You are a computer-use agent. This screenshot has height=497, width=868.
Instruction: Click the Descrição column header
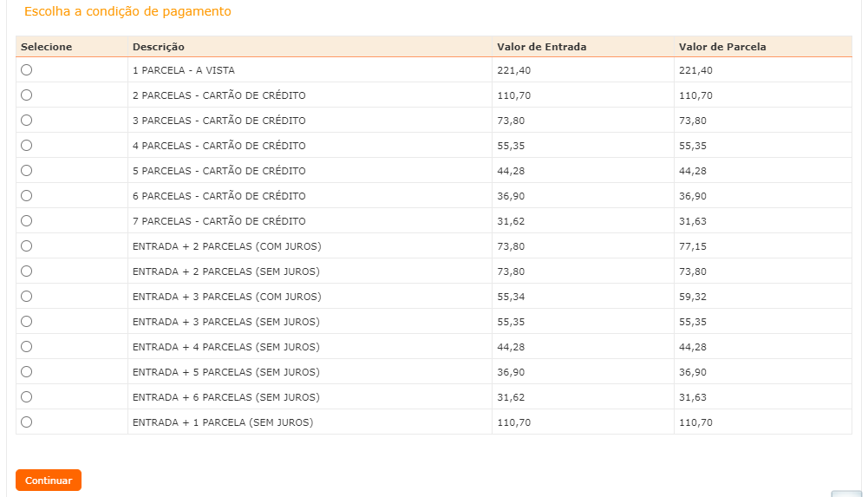159,47
